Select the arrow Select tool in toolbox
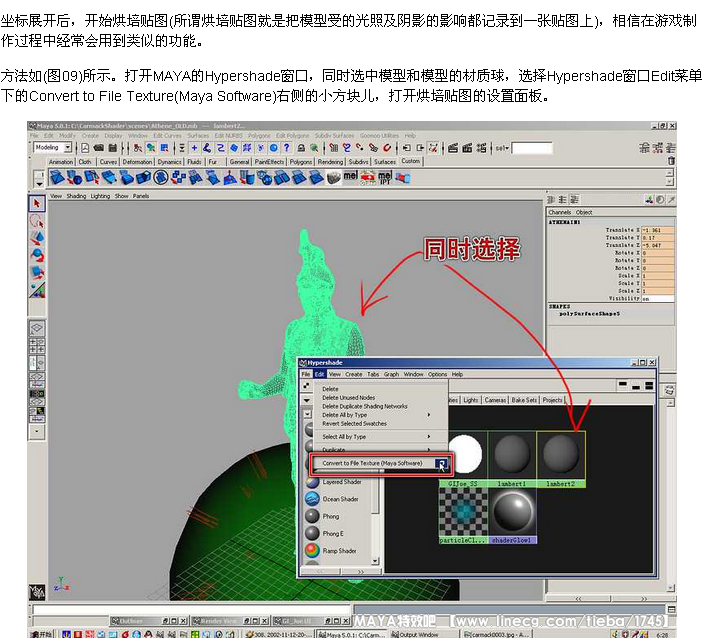Screen dimensions: 703x638 pyautogui.click(x=37, y=203)
